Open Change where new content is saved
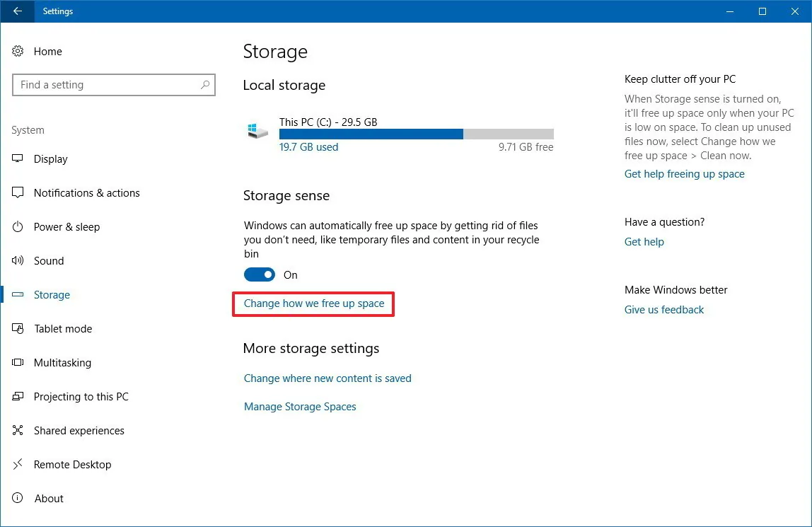This screenshot has width=812, height=527. (x=327, y=378)
